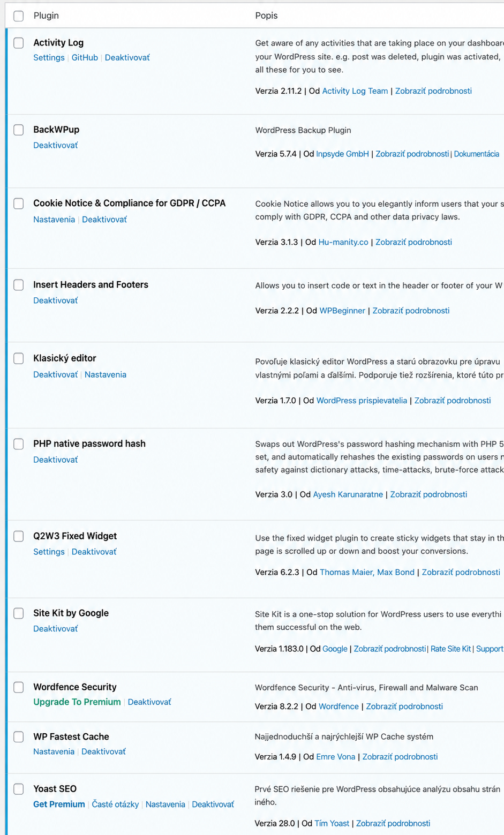504x835 pixels.
Task: Click the Popis column header
Action: click(x=266, y=16)
